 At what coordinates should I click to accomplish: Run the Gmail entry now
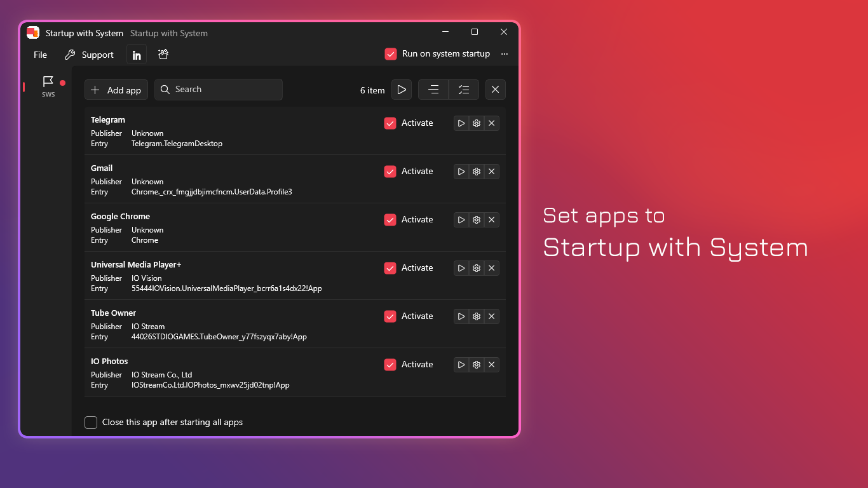click(461, 172)
